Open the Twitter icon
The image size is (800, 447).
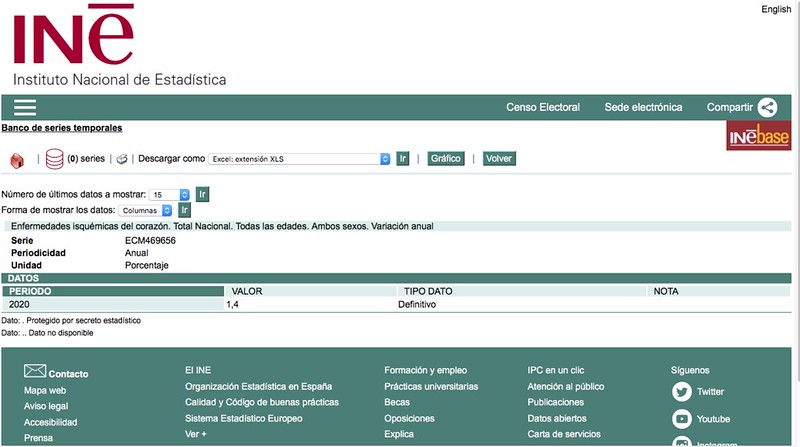(682, 392)
